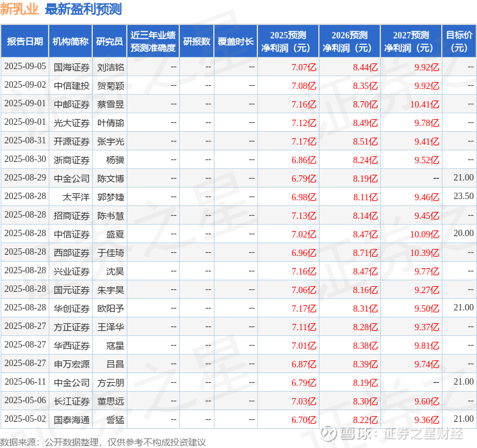The image size is (477, 448).
Task: Click the date 2025-05-02
Action: point(25,419)
